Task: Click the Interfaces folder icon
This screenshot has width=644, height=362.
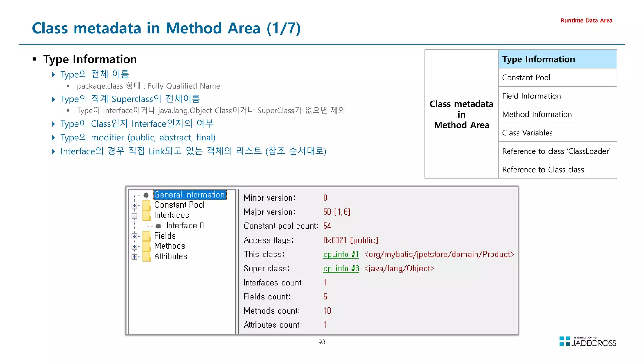Action: click(x=147, y=216)
